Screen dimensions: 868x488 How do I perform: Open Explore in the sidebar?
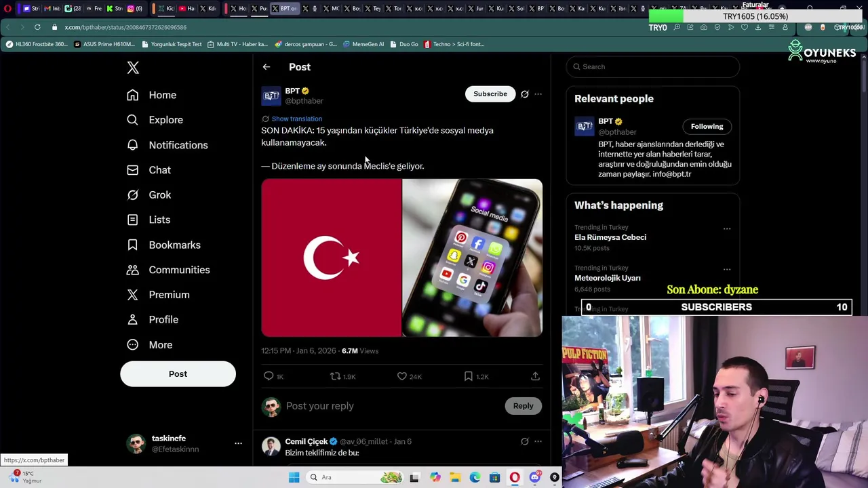pyautogui.click(x=155, y=120)
